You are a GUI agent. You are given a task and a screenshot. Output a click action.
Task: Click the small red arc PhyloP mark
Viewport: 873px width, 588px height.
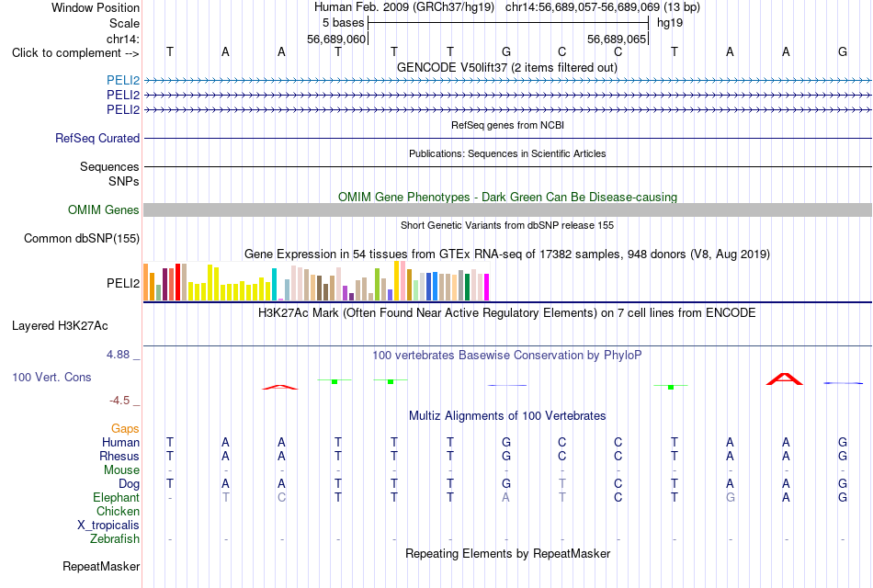tap(280, 387)
